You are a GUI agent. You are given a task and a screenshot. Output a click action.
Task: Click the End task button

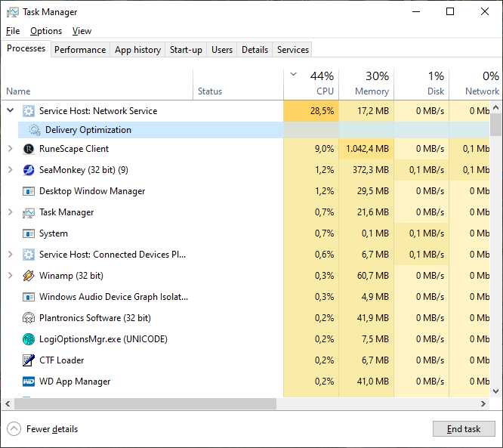[464, 429]
